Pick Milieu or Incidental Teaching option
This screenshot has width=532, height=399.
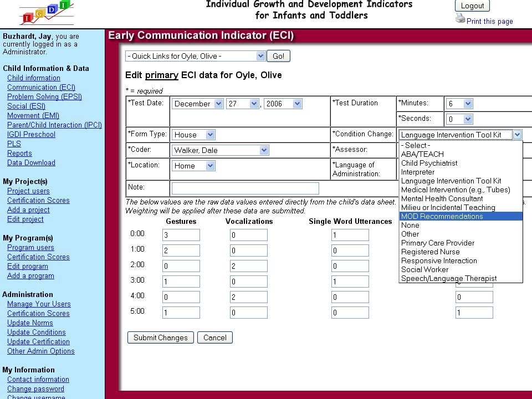(461, 207)
